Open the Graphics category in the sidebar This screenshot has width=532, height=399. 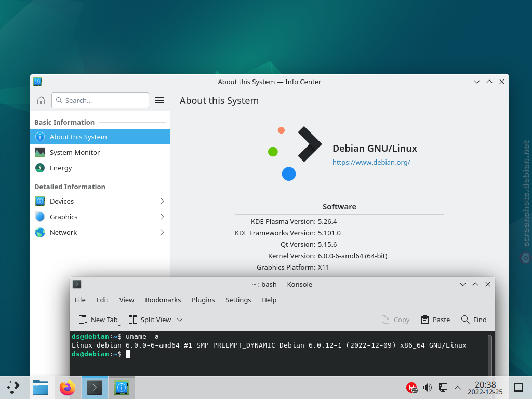(100, 217)
